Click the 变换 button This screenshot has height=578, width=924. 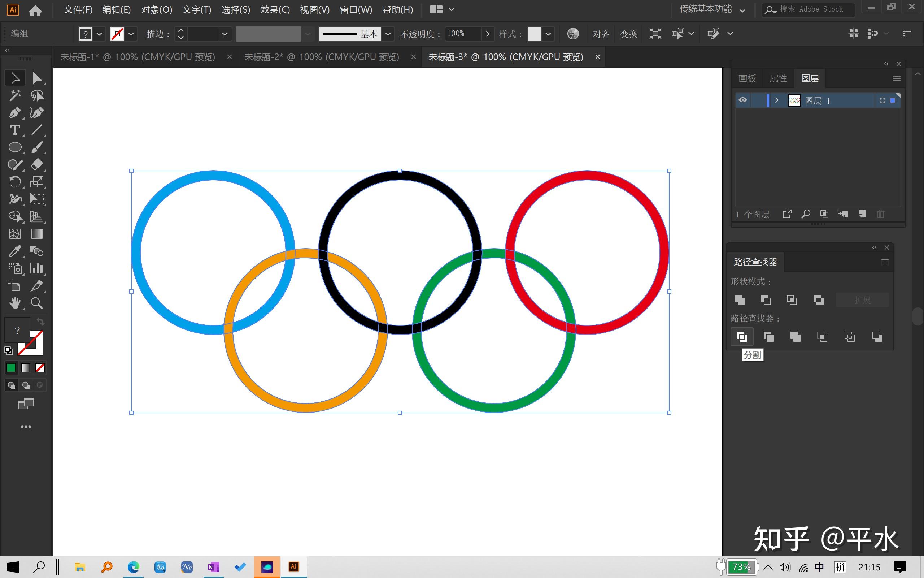tap(628, 34)
